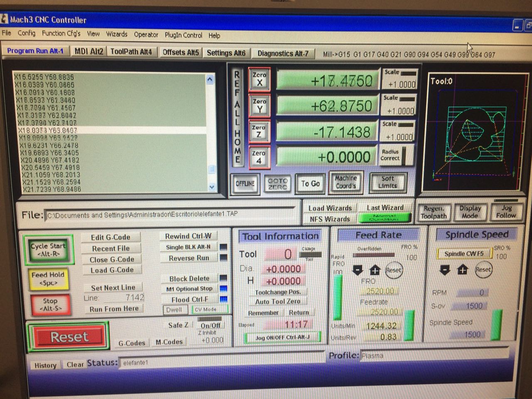Click the G-Codes reference button

point(132,343)
